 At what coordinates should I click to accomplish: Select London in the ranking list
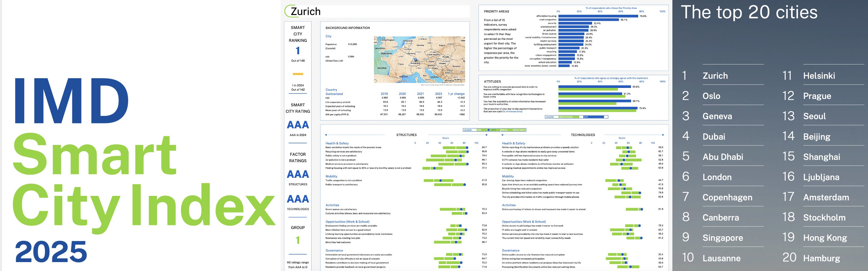pos(717,177)
